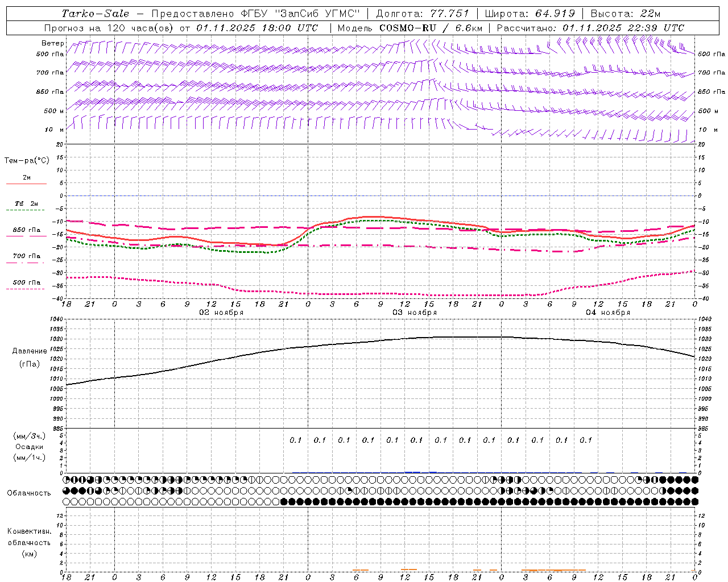Image resolution: width=728 pixels, height=582 pixels.
Task: Click the "Тем-ра(°C)" temperature panel label
Action: (27, 161)
